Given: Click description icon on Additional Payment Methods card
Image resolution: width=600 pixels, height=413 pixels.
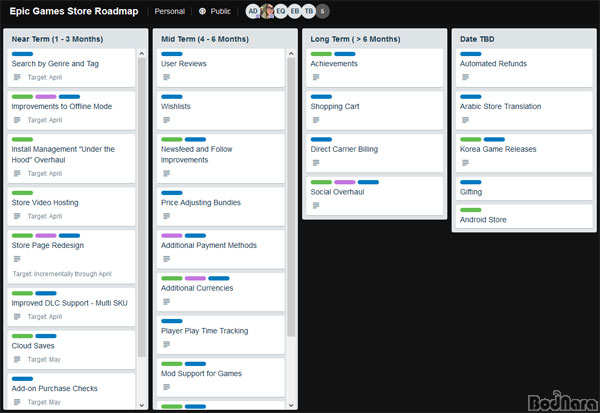Looking at the screenshot, I should 166,259.
